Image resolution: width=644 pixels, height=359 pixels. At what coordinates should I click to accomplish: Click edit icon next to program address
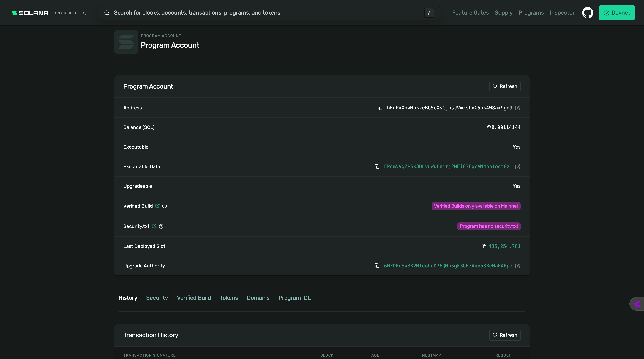click(x=517, y=108)
